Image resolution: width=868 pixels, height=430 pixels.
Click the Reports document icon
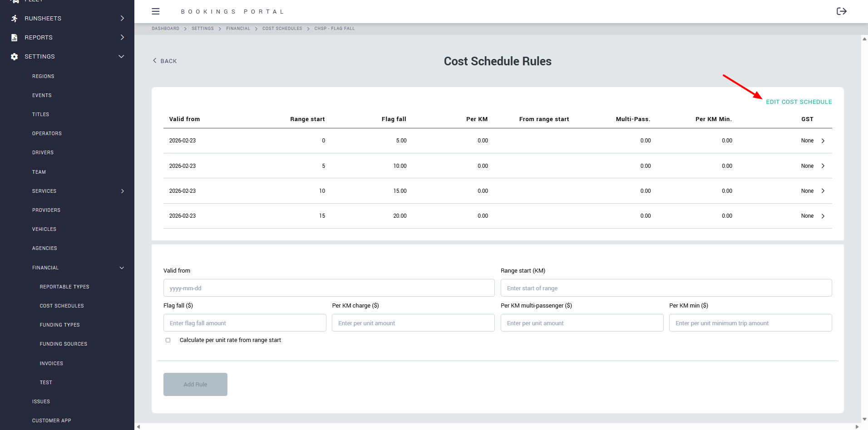pyautogui.click(x=15, y=38)
